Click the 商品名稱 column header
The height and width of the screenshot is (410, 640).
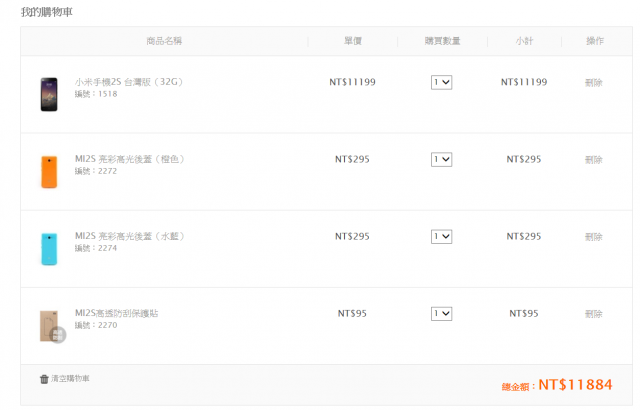pos(164,41)
